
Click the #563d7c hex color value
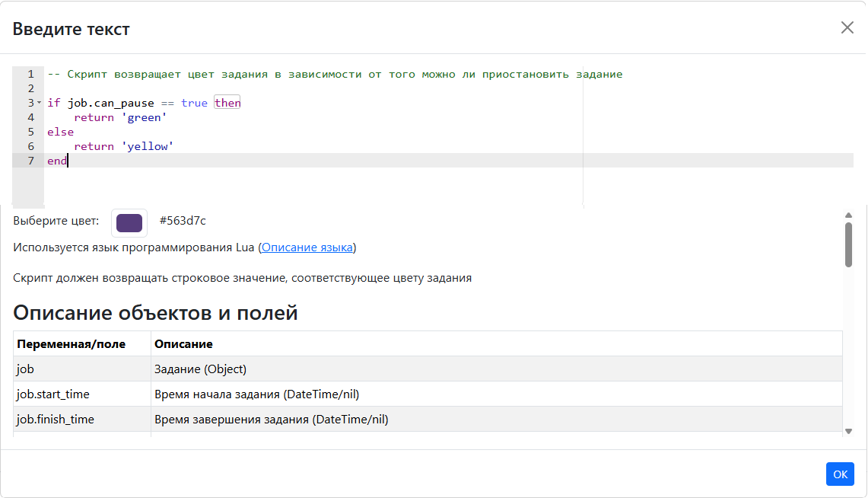click(183, 221)
